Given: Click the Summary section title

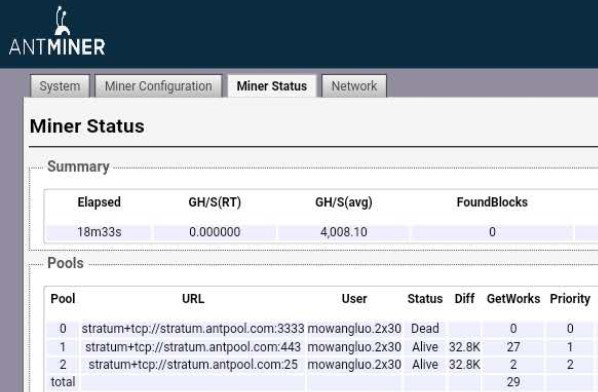Looking at the screenshot, I should click(78, 167).
